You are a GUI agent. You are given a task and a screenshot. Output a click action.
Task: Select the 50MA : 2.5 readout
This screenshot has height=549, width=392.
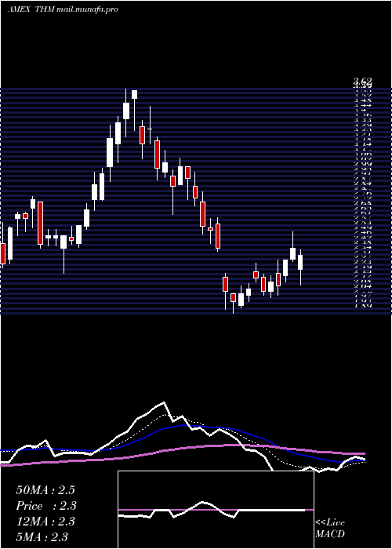click(x=45, y=490)
